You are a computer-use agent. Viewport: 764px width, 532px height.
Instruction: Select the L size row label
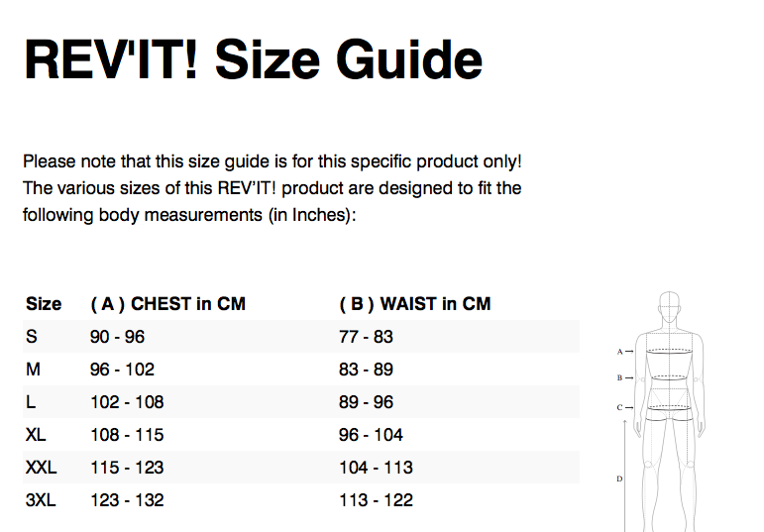coord(32,402)
